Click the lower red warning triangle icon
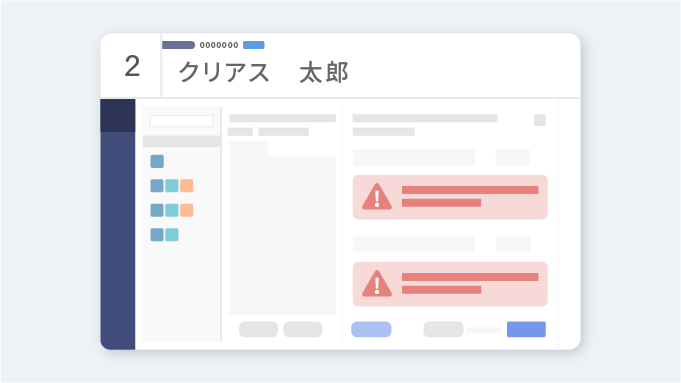 (x=377, y=284)
